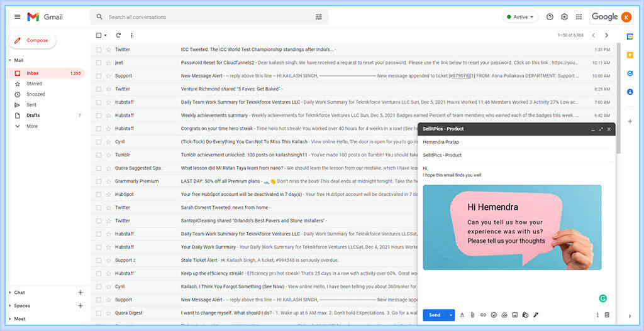Screen dimensions: 644x331
Task: Expand More labels in the sidebar
Action: click(31, 126)
